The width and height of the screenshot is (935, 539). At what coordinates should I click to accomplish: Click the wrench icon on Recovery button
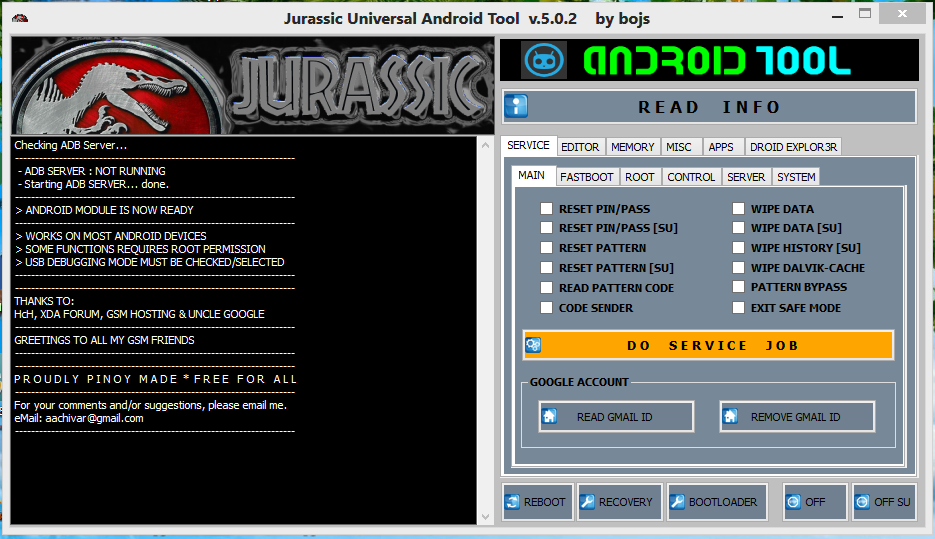(587, 502)
